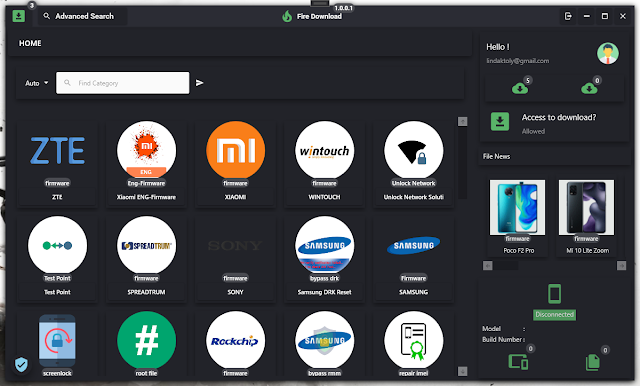
Task: Submit category search with send arrow
Action: coord(200,83)
